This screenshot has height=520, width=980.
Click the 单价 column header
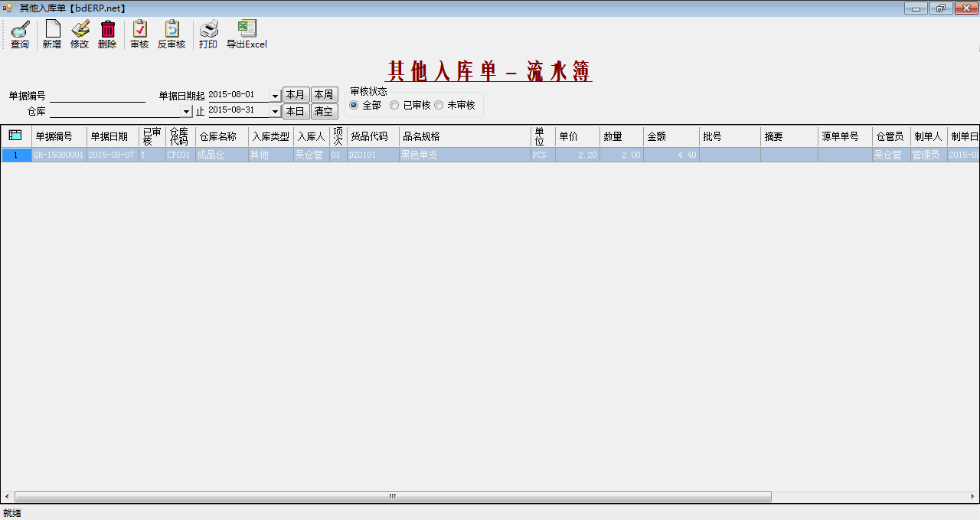point(577,136)
